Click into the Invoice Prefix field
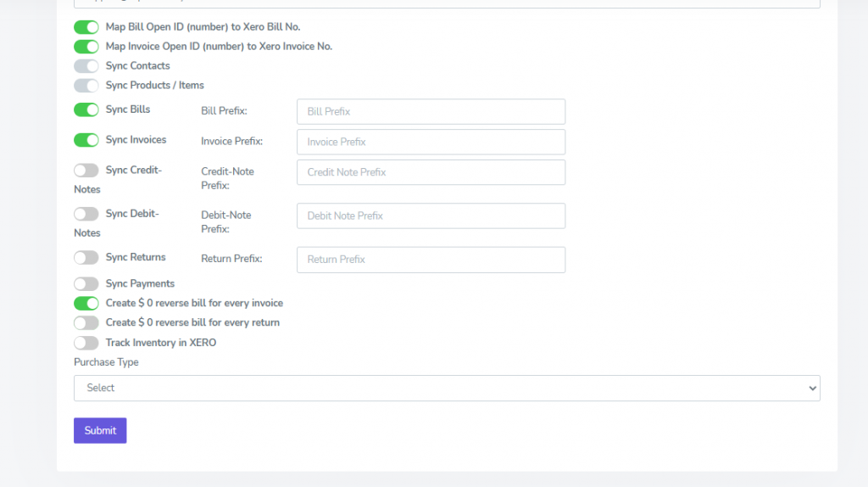 click(x=431, y=142)
